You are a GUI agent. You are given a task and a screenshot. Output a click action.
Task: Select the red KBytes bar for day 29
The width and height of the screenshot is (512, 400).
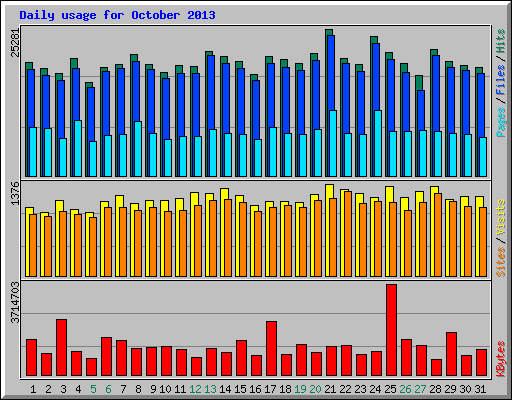pyautogui.click(x=451, y=354)
